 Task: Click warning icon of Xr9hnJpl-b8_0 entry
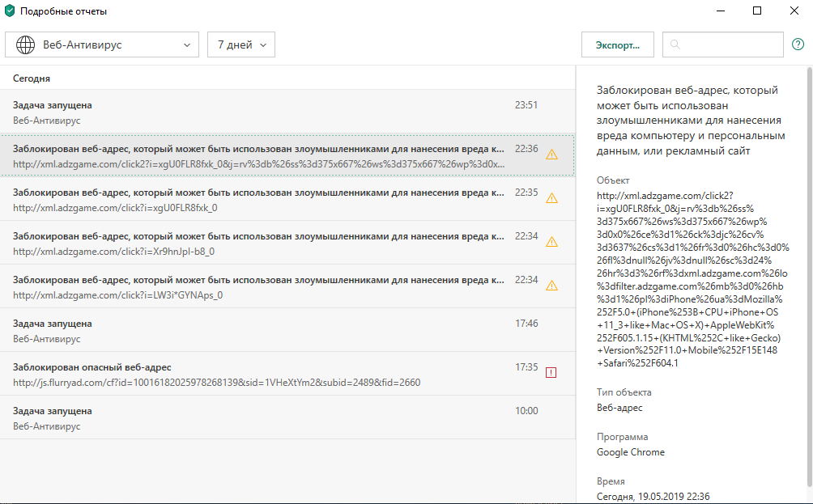(x=551, y=242)
